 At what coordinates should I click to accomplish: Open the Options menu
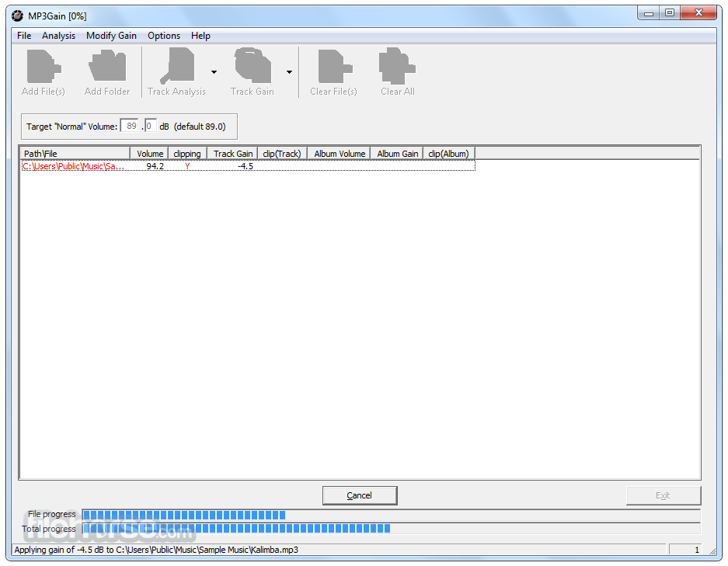tap(164, 36)
